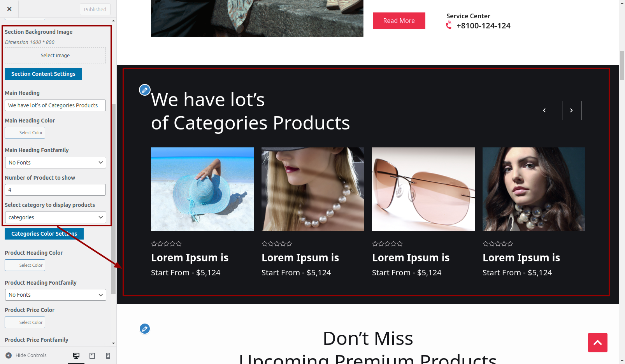Open Product Heading Fontfamily dropdown

(55, 295)
